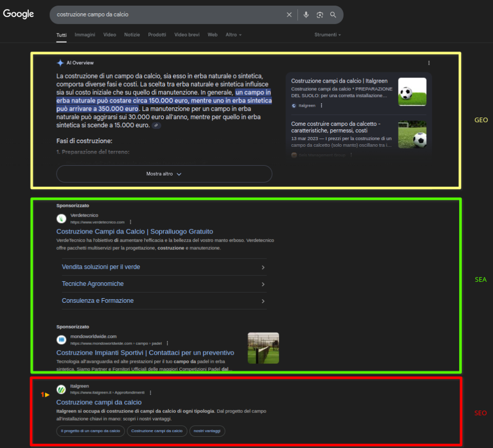Select the Tutti tab
Screen dimensions: 493x448
[61, 35]
